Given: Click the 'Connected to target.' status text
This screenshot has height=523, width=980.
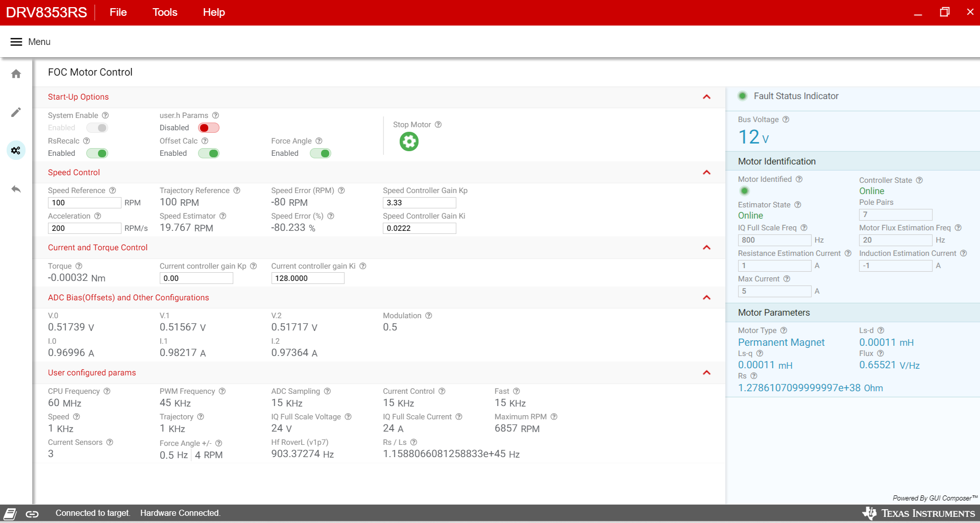Looking at the screenshot, I should point(93,513).
